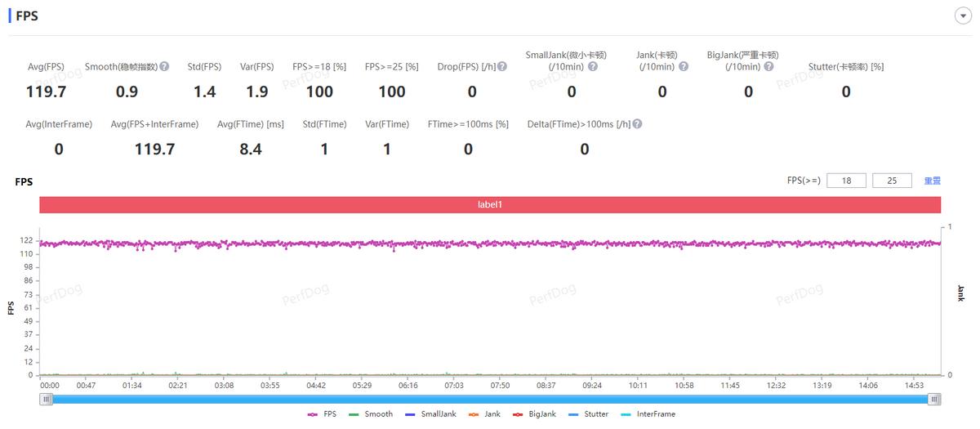Toggle FPS series in chart legend

tap(322, 414)
